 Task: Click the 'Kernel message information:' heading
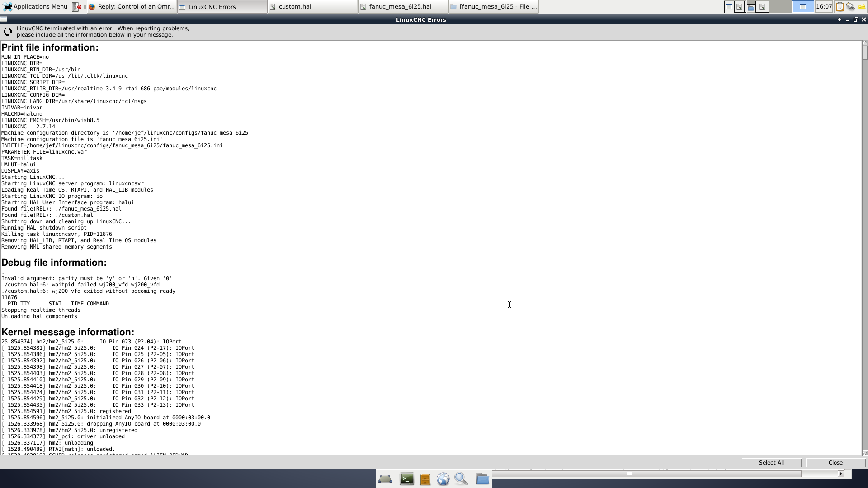tap(68, 332)
